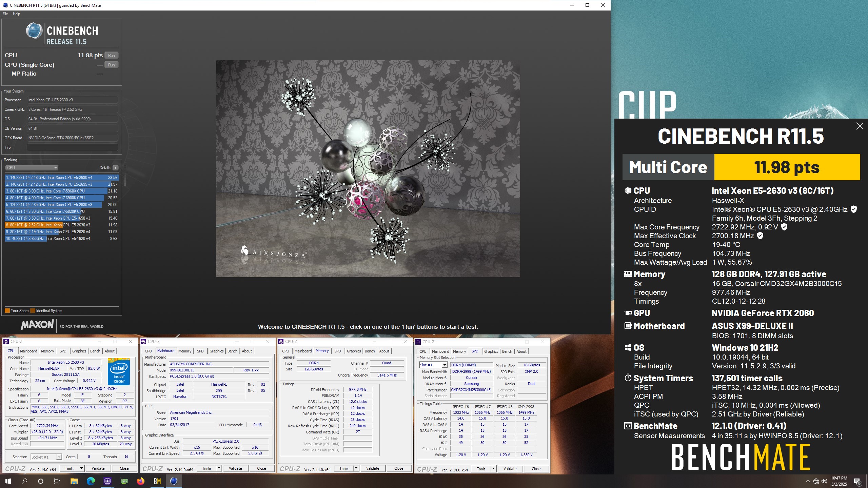Click Core Speed value 2722.34 MHz
The height and width of the screenshot is (488, 868).
click(x=47, y=426)
